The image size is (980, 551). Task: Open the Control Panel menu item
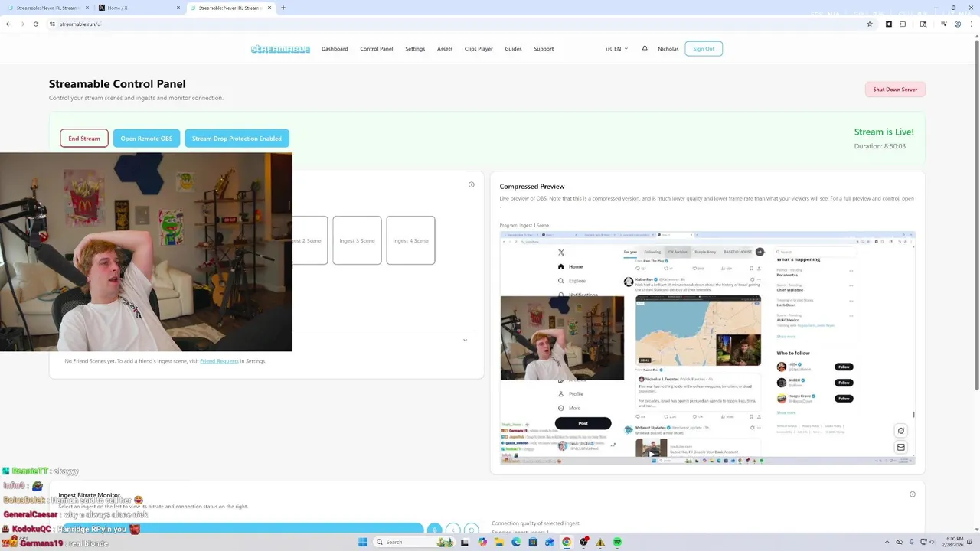pos(377,49)
